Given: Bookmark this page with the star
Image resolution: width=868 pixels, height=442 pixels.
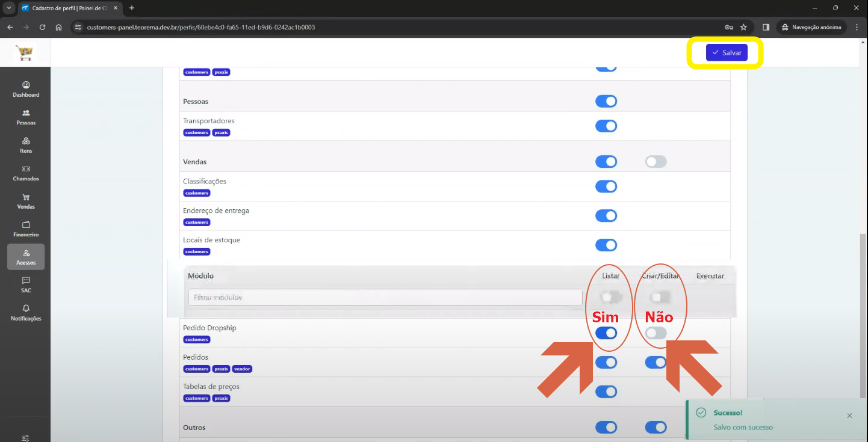Looking at the screenshot, I should click(743, 27).
